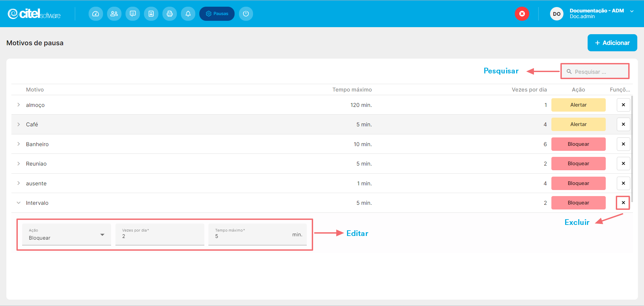644x306 pixels.
Task: Sort by Tempo máximo column header
Action: click(352, 89)
